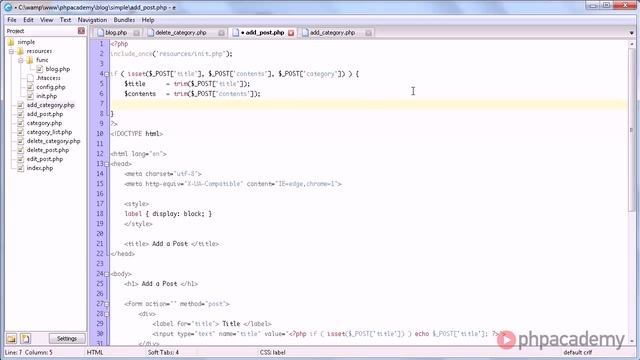Open blog.php in the project tree
Screen dimensions: 640x360
click(x=58, y=69)
